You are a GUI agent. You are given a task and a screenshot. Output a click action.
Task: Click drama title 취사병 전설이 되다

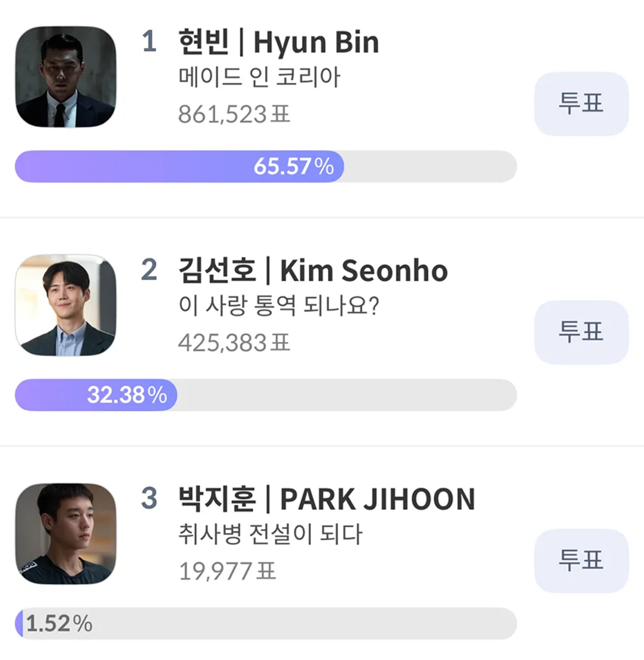coord(270,534)
